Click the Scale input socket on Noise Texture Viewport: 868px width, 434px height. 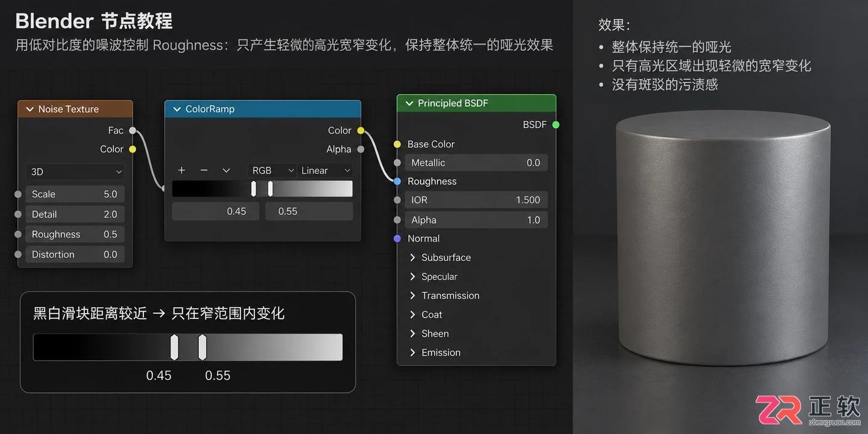[18, 194]
